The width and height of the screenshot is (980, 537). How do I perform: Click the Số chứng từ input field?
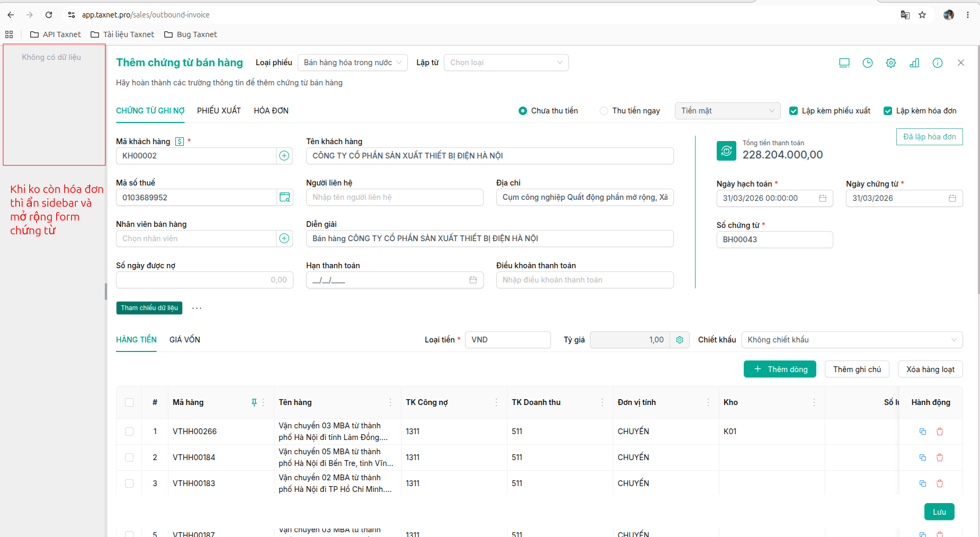pyautogui.click(x=774, y=240)
